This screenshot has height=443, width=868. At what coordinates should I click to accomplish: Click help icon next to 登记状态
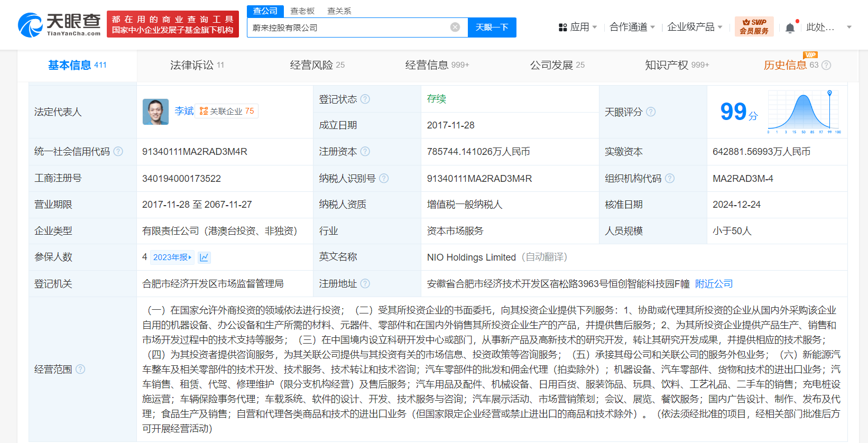[x=365, y=99]
